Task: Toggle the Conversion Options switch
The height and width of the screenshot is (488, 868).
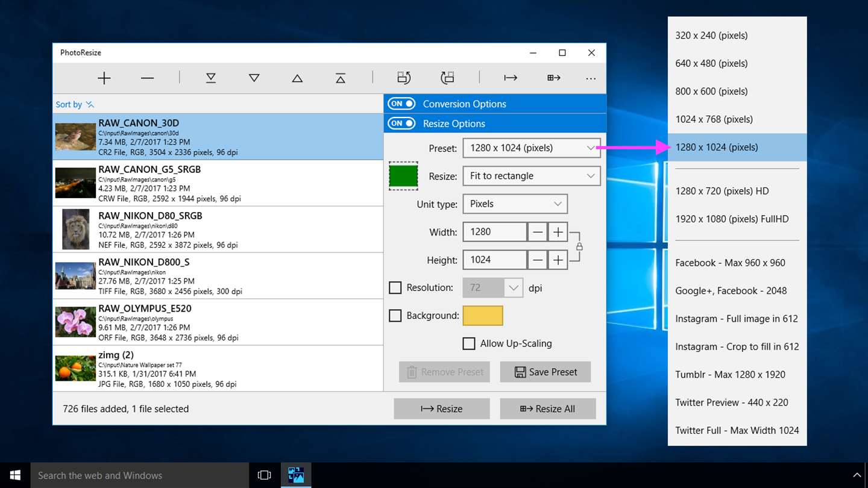Action: [401, 104]
